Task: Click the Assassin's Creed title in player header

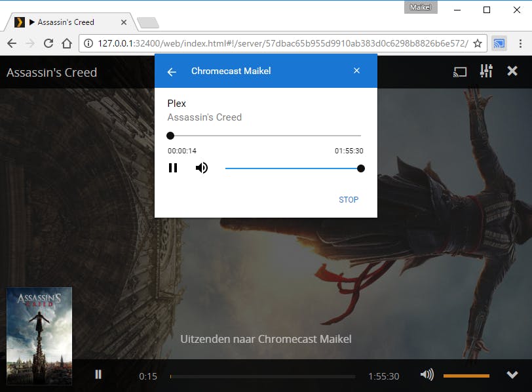Action: [52, 72]
